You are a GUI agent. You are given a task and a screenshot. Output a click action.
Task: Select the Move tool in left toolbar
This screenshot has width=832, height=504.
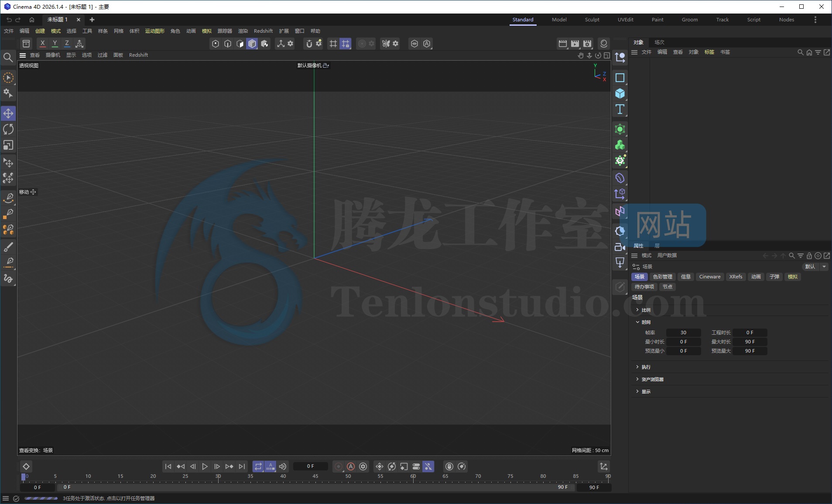[8, 113]
